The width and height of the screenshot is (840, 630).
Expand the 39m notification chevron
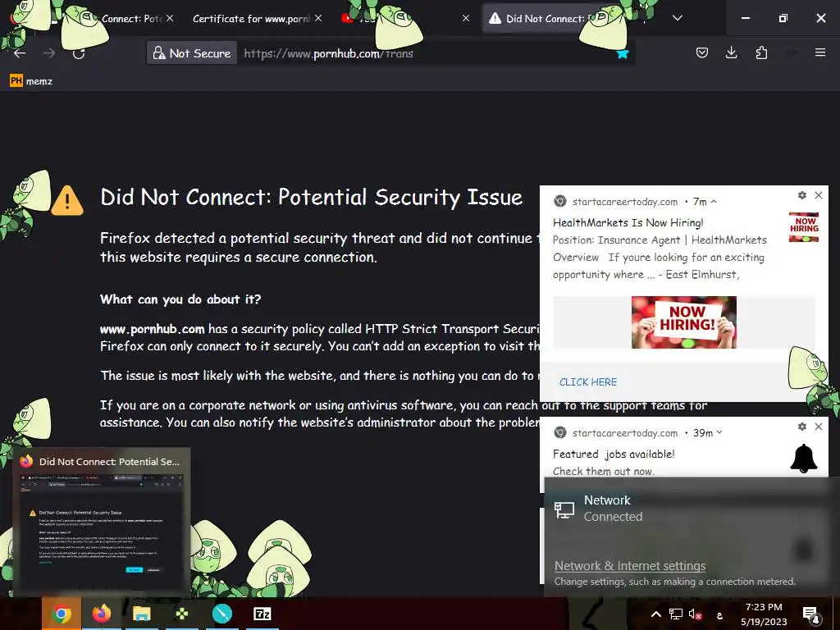[719, 432]
